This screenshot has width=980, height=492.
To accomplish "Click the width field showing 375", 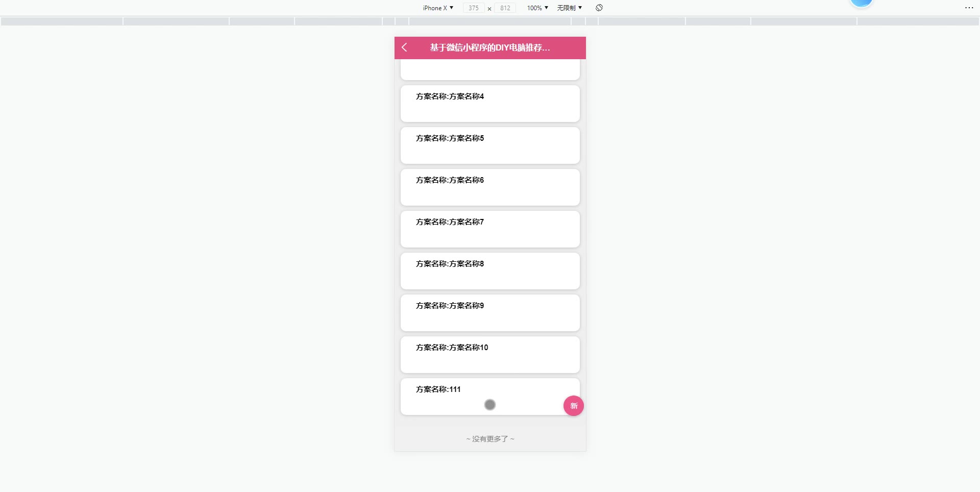I will (474, 8).
